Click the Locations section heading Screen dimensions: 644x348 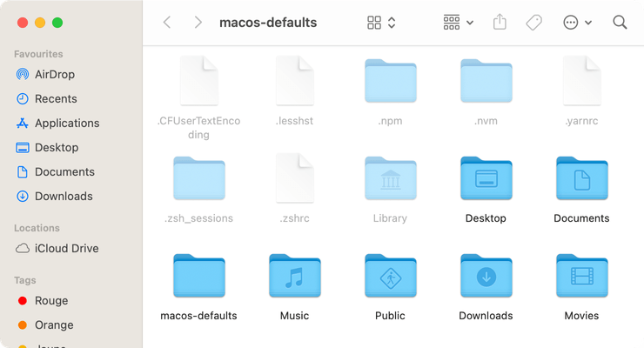(x=37, y=228)
